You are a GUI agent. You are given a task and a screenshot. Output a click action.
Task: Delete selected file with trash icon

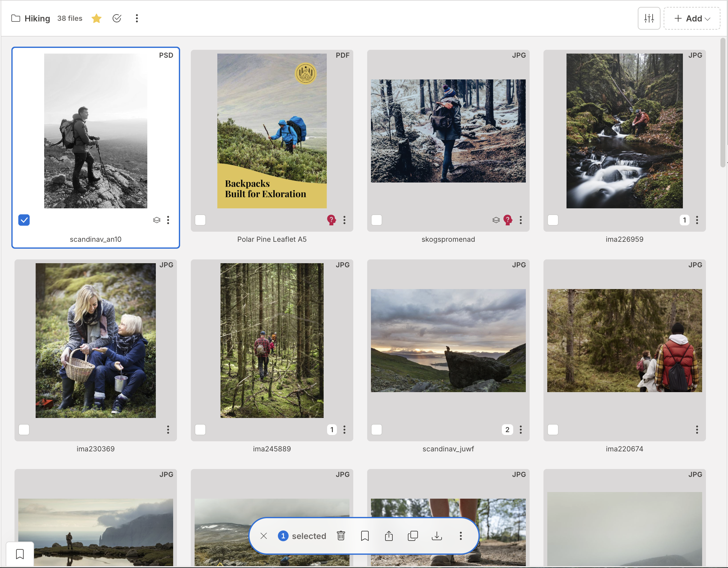tap(341, 536)
